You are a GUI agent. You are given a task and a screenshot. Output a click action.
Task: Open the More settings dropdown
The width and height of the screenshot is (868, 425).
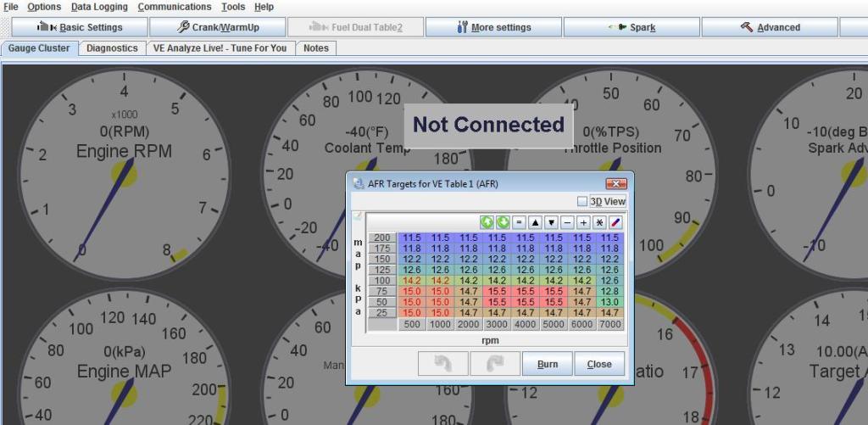(x=493, y=27)
